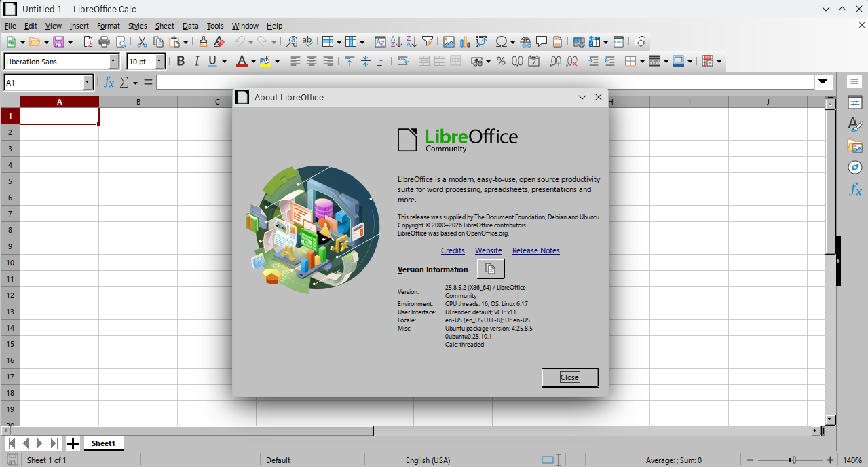The width and height of the screenshot is (868, 467).
Task: Run the Spelling check icon
Action: point(308,42)
